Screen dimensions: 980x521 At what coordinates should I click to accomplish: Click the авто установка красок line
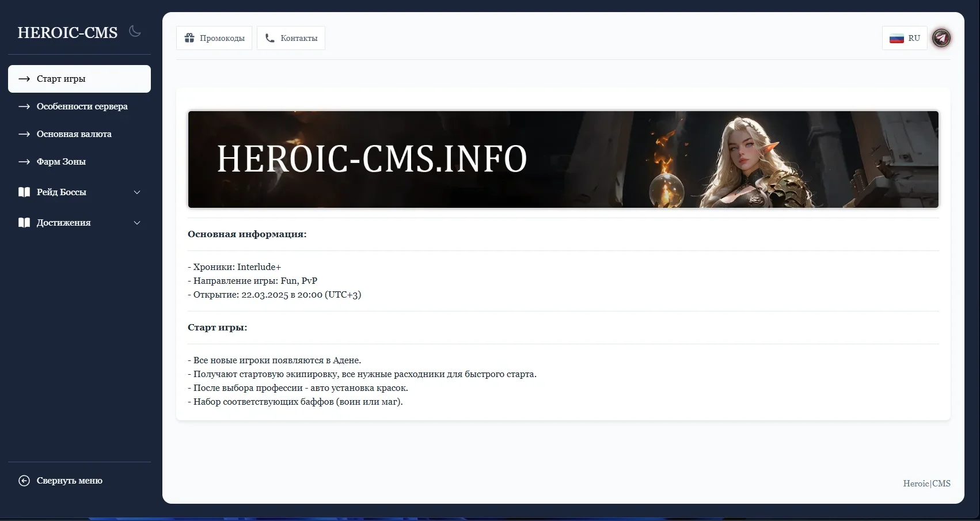(298, 388)
